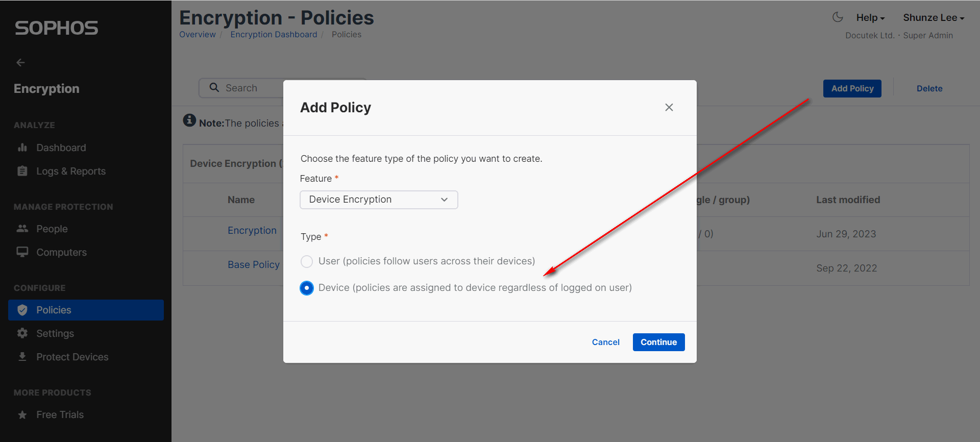Go to Encryption Dashboard breadcrumb

tap(274, 34)
